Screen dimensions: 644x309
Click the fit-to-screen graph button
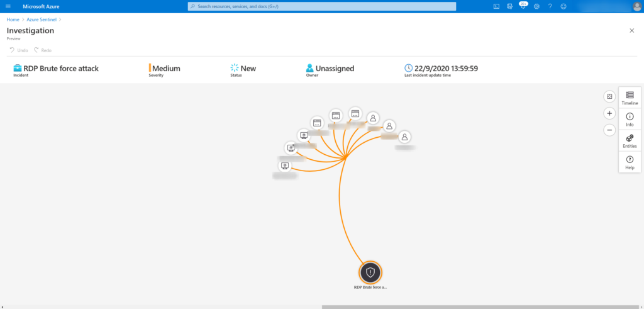tap(609, 96)
